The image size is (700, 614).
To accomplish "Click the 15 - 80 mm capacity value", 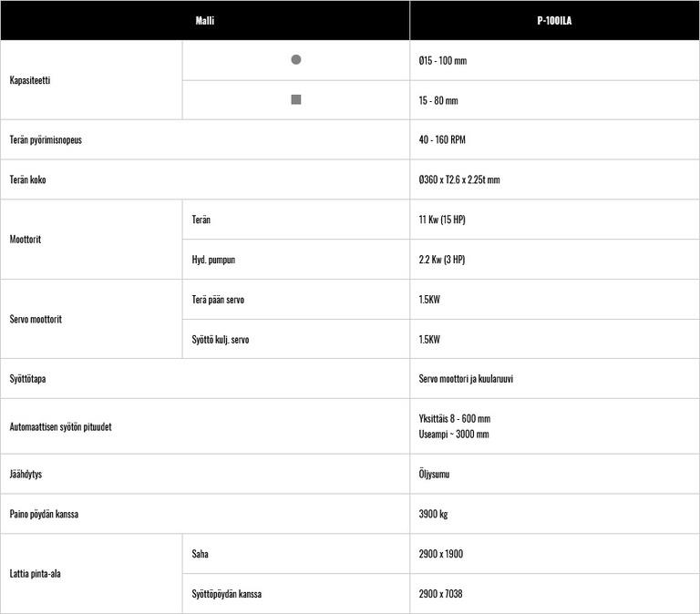I will (438, 101).
